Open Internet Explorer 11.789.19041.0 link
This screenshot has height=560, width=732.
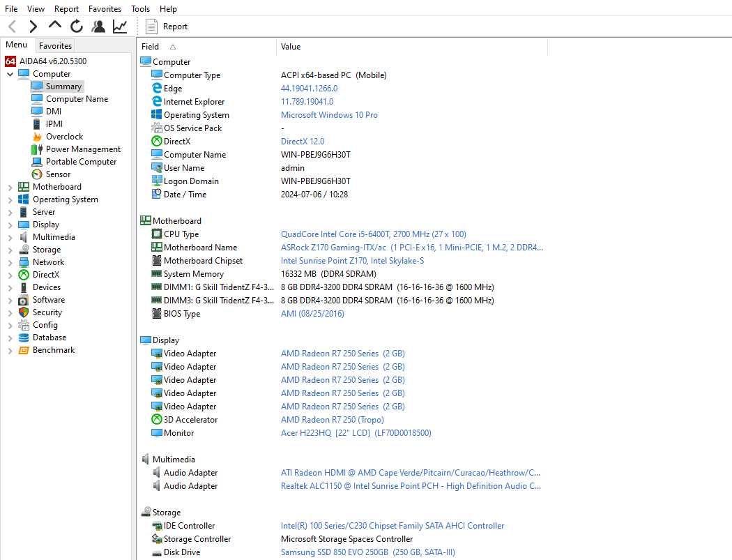pos(307,101)
